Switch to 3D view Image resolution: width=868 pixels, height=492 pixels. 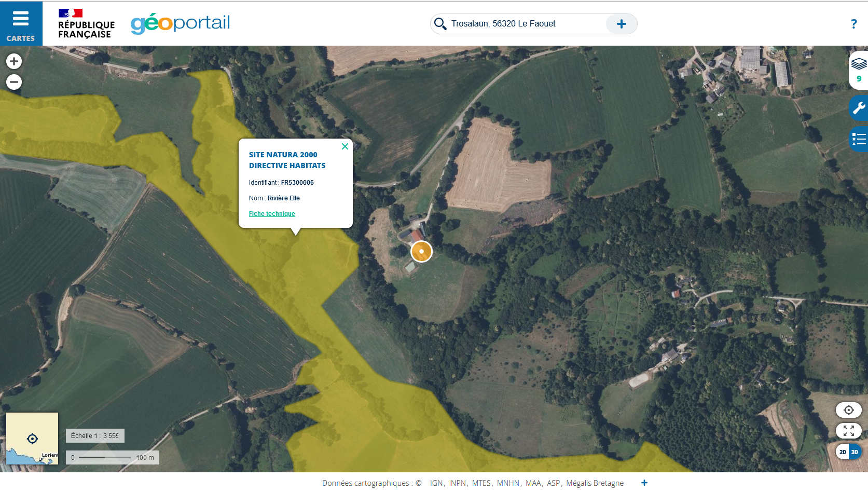[855, 452]
